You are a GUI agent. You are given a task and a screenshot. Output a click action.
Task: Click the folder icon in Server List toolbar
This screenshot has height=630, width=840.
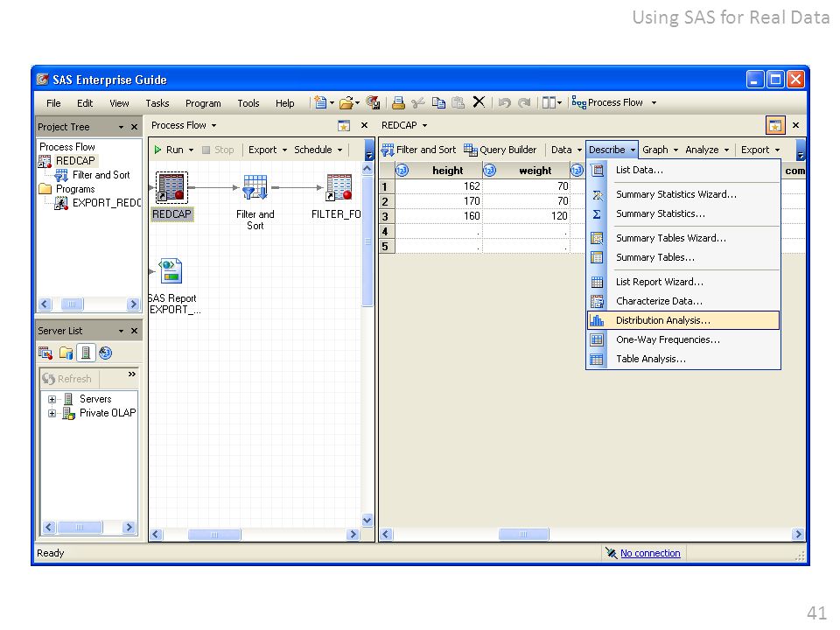[66, 353]
